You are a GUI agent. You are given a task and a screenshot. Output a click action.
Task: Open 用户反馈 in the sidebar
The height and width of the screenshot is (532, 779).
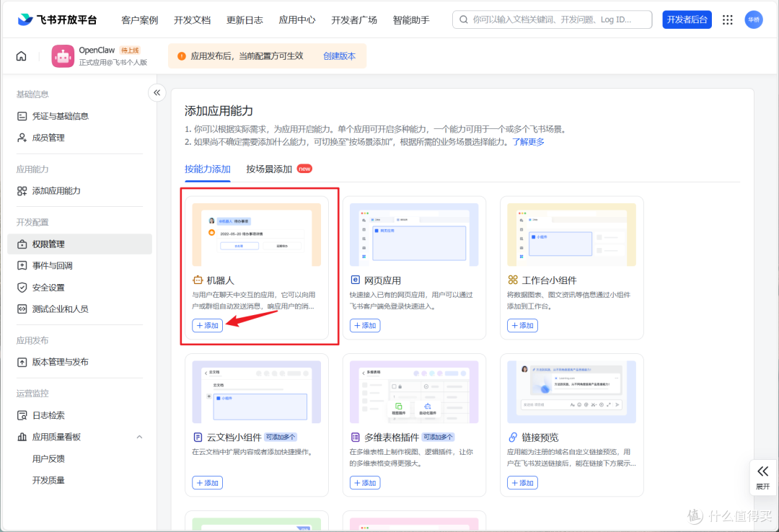coord(49,458)
